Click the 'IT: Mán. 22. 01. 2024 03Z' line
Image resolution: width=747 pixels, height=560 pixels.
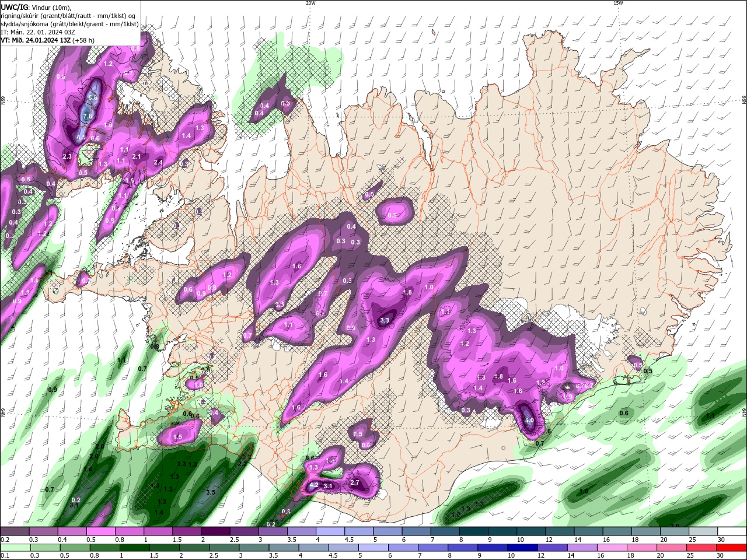[x=37, y=32]
